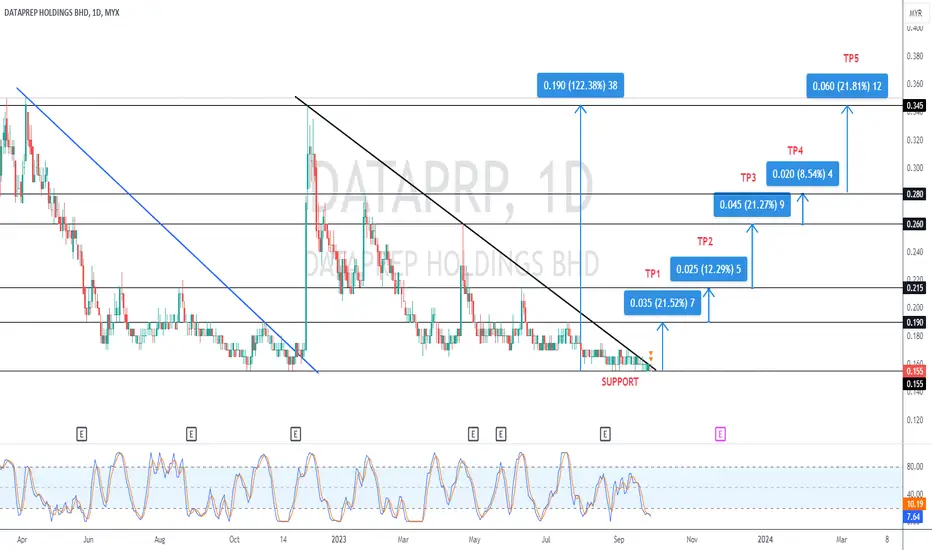Image resolution: width=932 pixels, height=550 pixels.
Task: Click the Sep label on the time axis
Action: pyautogui.click(x=619, y=540)
